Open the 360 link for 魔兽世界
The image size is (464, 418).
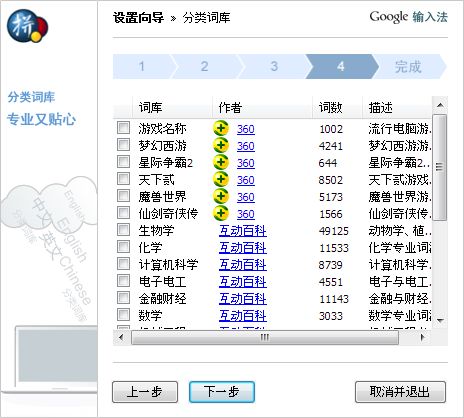click(246, 197)
